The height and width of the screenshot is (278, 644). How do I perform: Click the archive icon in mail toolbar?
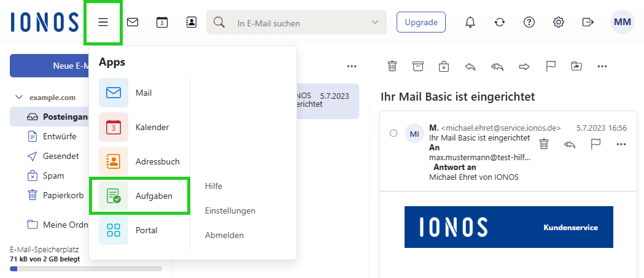click(418, 66)
